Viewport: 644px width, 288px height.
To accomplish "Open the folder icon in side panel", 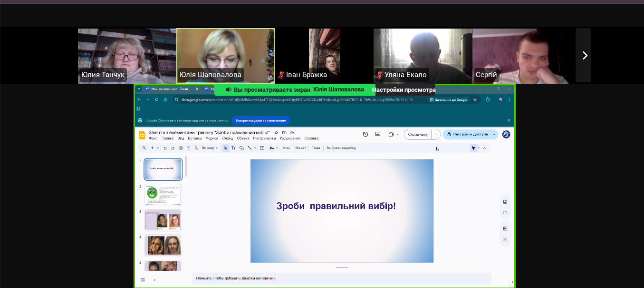I will (x=505, y=213).
